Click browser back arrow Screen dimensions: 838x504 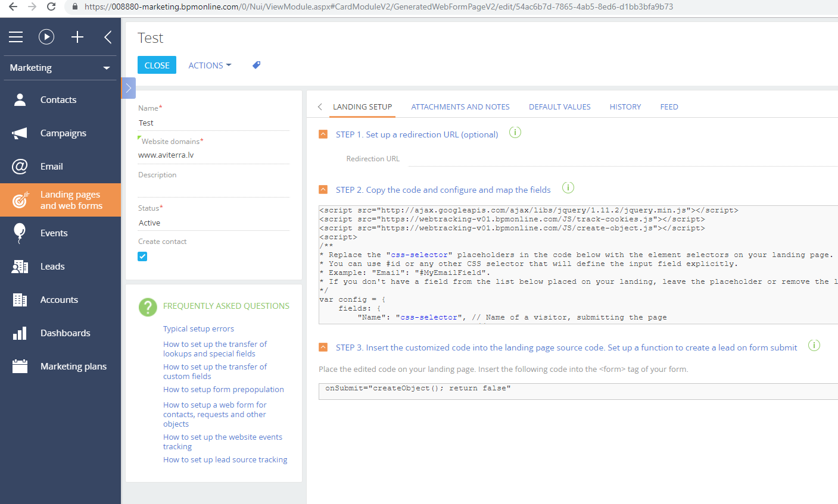click(13, 7)
